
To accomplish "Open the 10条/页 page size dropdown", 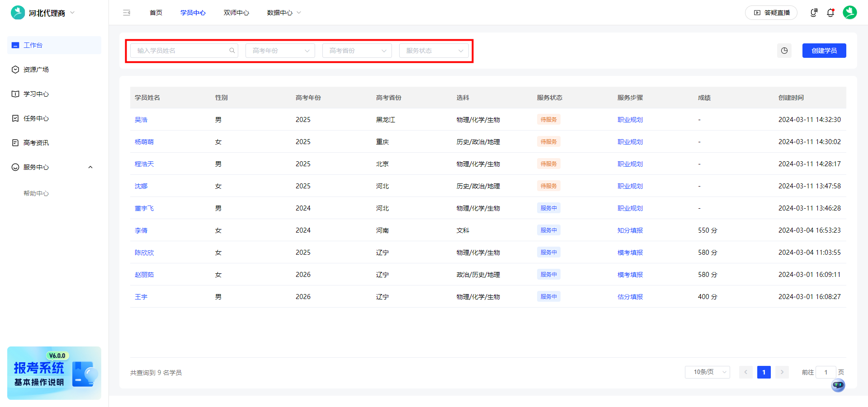I will [707, 372].
